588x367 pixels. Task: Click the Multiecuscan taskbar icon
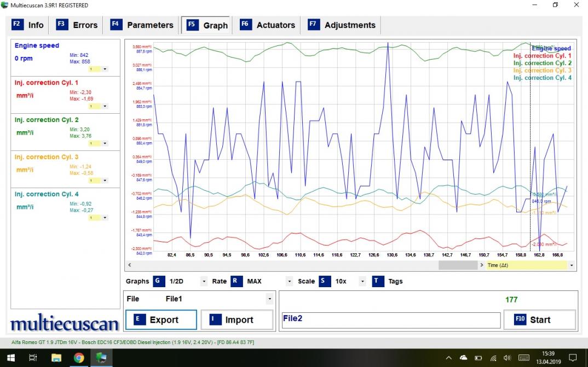101,358
